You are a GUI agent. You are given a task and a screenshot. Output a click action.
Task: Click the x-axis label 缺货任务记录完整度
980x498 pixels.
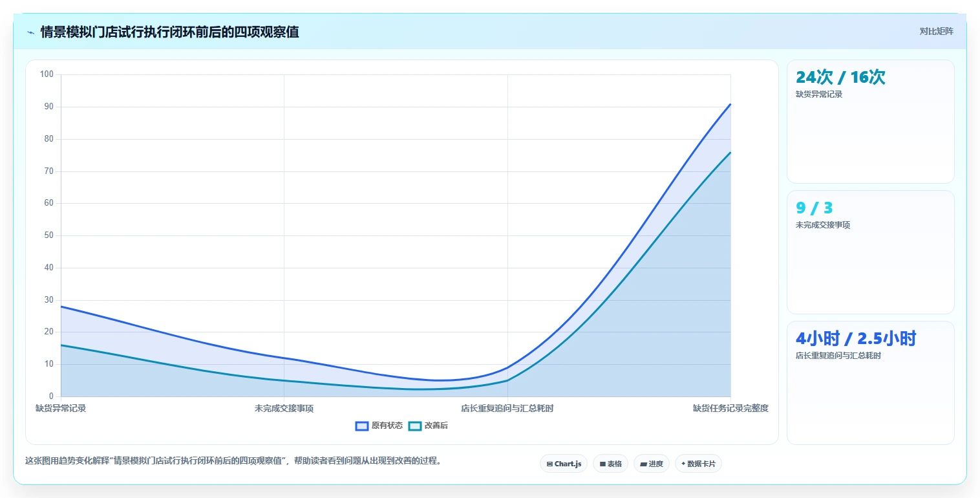(730, 409)
